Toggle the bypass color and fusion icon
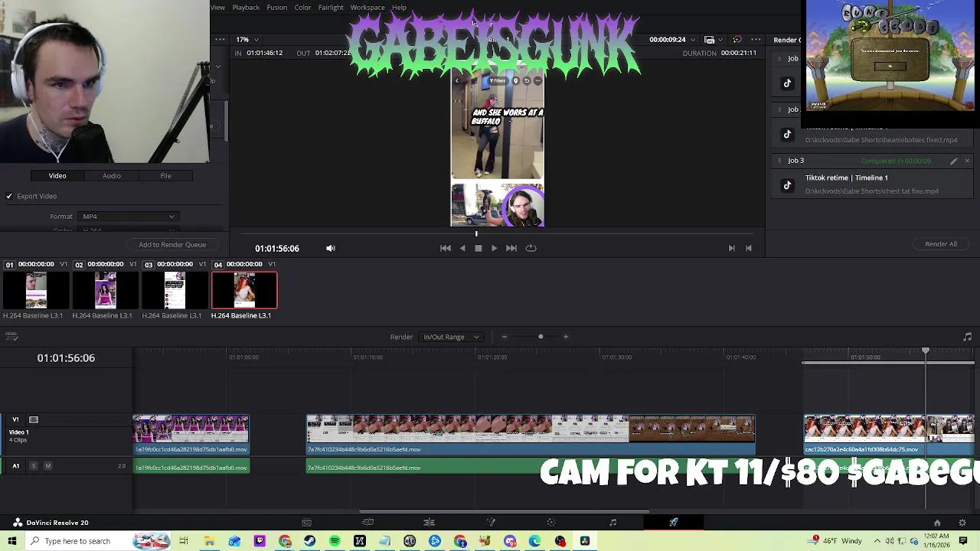The height and width of the screenshot is (551, 980). click(x=737, y=40)
